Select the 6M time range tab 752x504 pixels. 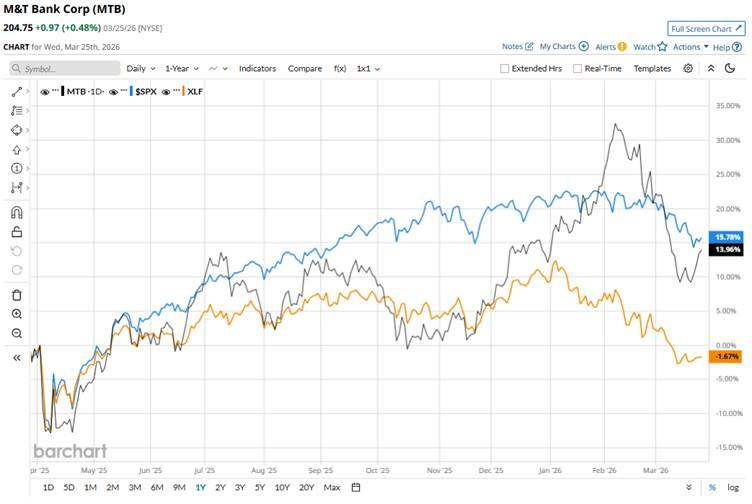click(157, 488)
